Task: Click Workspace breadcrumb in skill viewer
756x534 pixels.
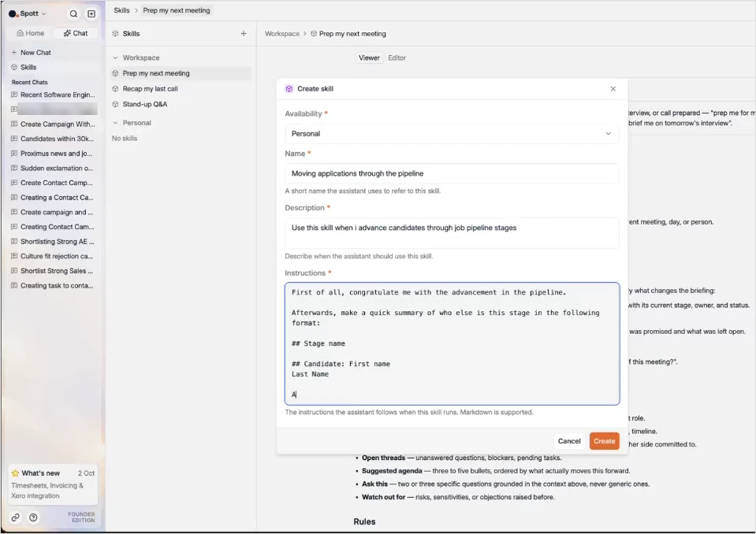Action: (x=282, y=34)
